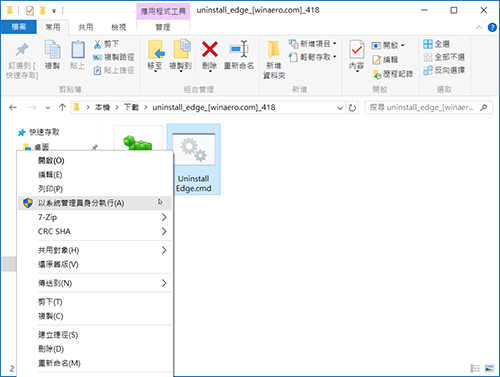Screen dimensions: 500x377
Task: Click the search magnifier icon
Action: click(484, 107)
